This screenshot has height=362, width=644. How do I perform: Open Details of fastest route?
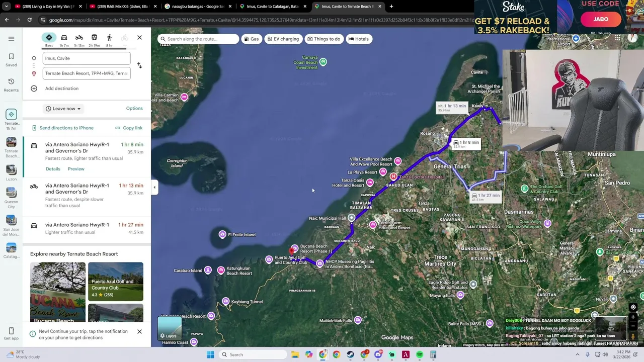pos(53,169)
